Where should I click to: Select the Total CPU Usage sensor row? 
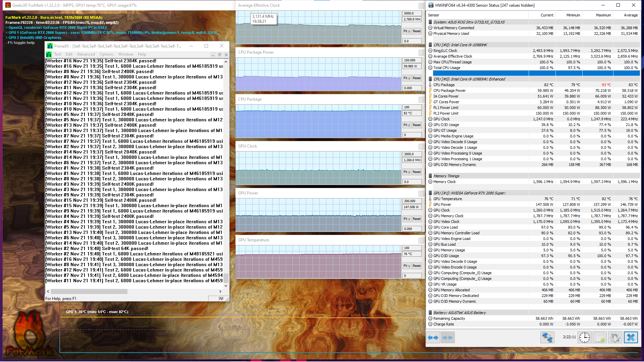point(533,68)
